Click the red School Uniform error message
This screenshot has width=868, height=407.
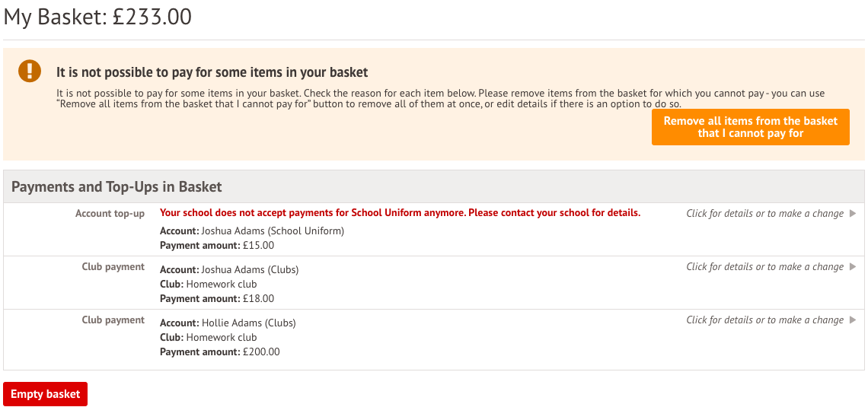point(400,213)
